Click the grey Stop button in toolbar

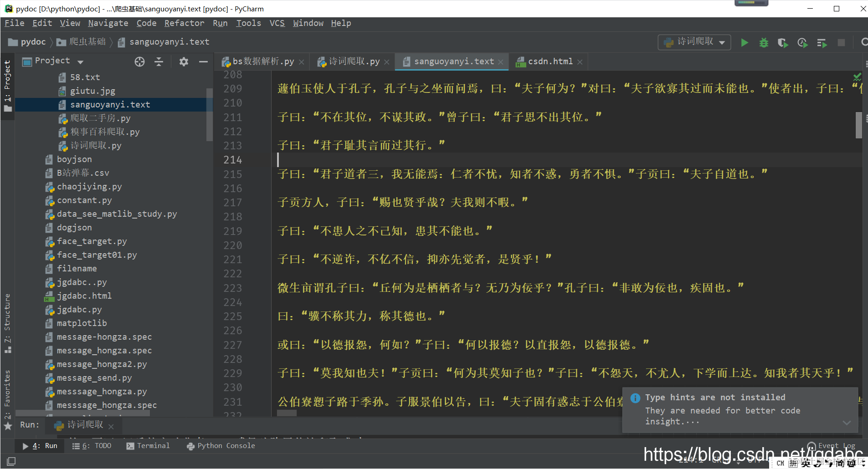pyautogui.click(x=841, y=42)
